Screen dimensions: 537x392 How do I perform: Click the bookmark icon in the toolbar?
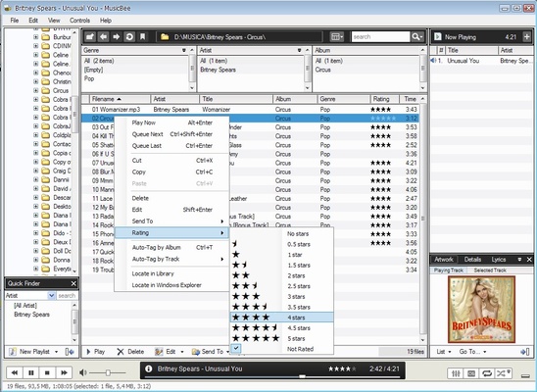pos(142,36)
